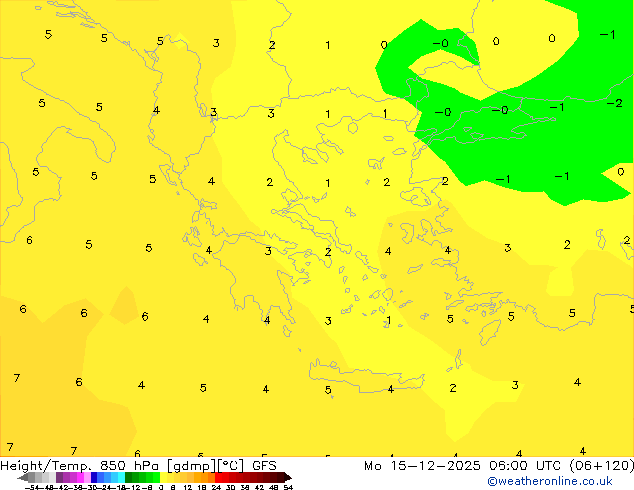Click the '24' legend scale label

click(x=216, y=487)
